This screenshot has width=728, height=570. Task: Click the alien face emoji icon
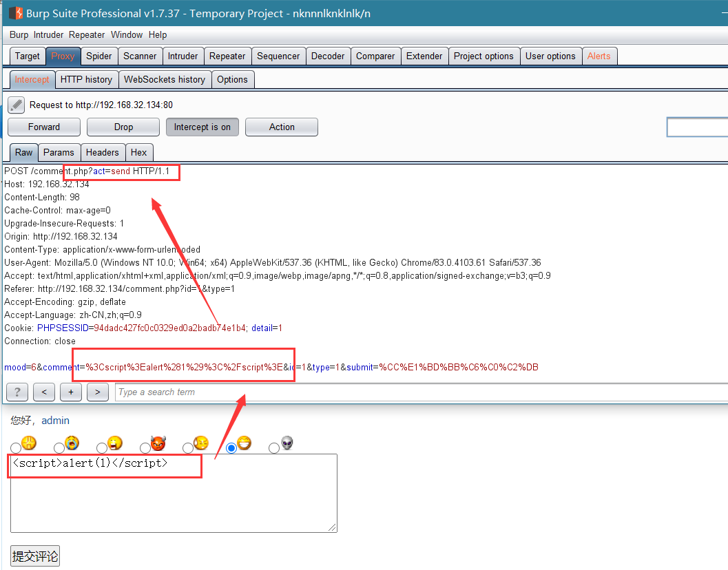[x=287, y=443]
